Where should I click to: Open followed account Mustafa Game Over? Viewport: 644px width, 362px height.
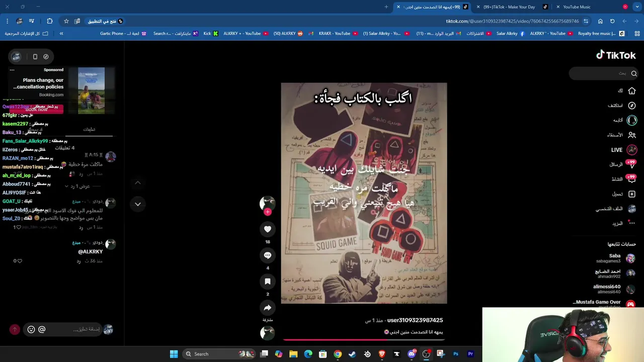tap(604, 304)
